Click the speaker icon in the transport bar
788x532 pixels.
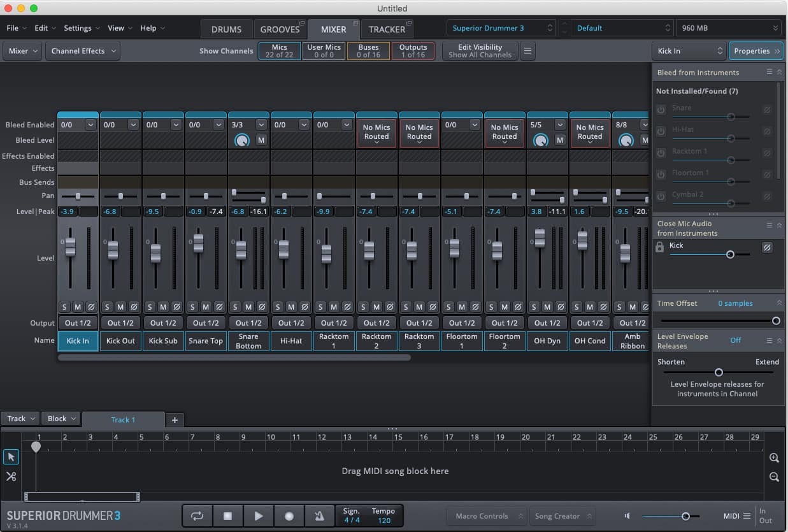pyautogui.click(x=627, y=516)
